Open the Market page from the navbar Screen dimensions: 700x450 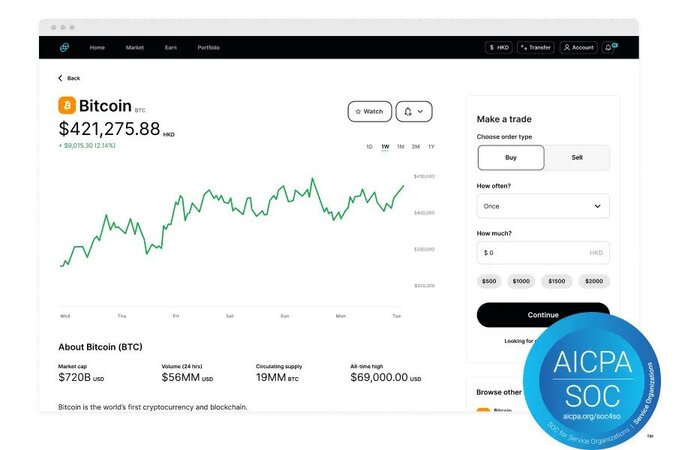coord(135,47)
